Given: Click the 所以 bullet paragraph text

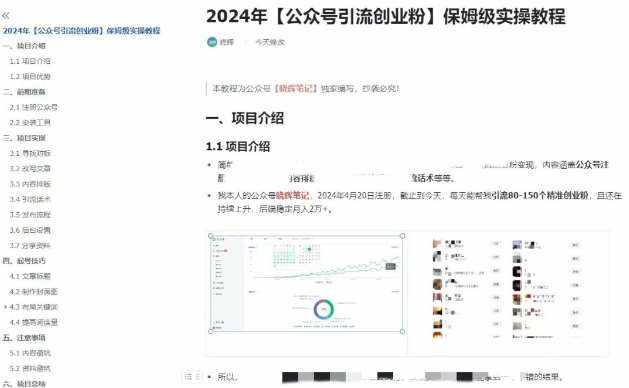Looking at the screenshot, I should click(x=389, y=377).
